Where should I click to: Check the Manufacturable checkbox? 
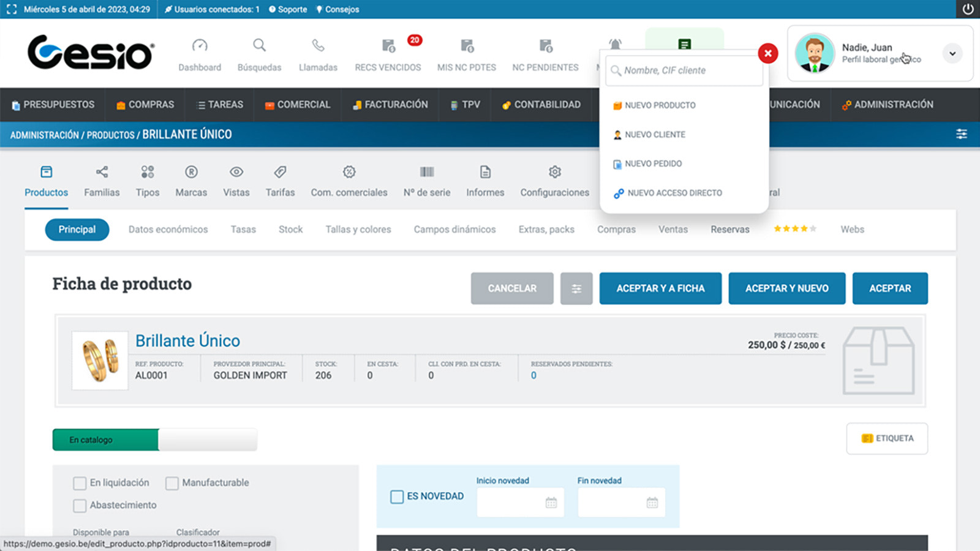[172, 484]
